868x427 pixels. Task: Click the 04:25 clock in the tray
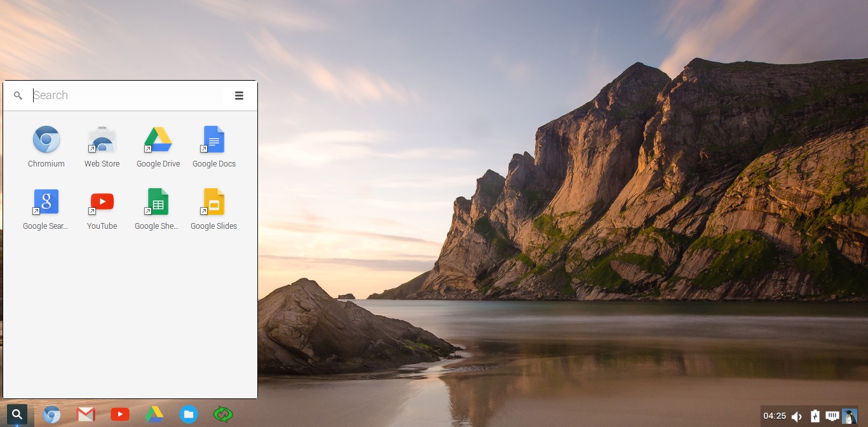(775, 416)
